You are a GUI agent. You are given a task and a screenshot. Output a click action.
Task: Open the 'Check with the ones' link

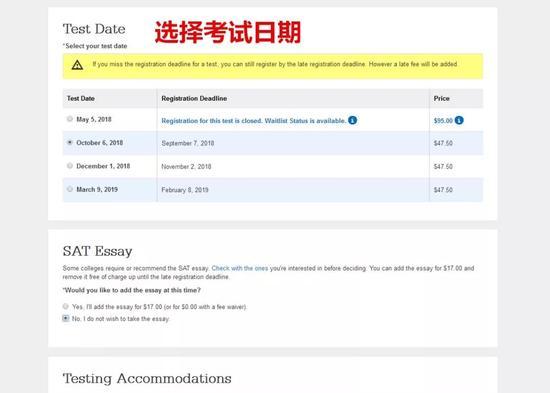coord(240,268)
